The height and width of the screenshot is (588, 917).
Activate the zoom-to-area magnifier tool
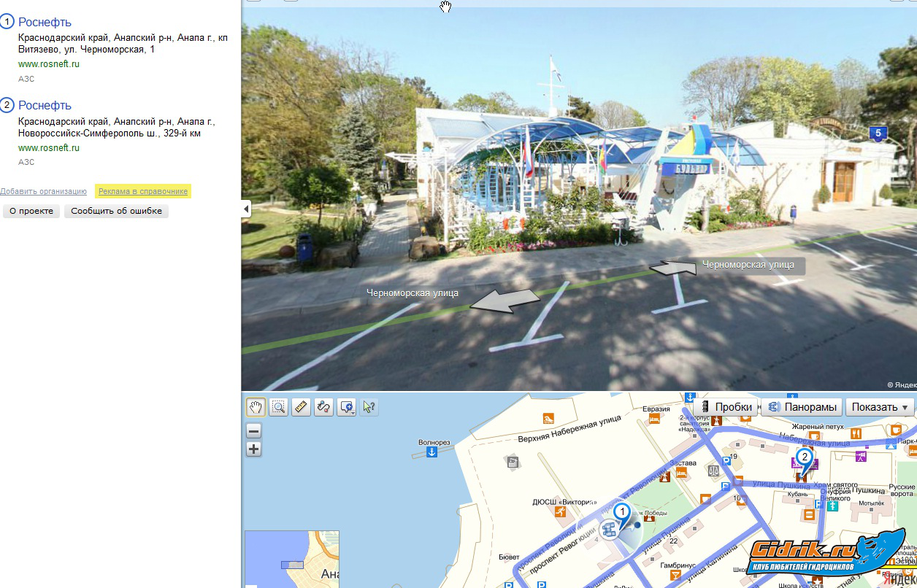tap(278, 407)
